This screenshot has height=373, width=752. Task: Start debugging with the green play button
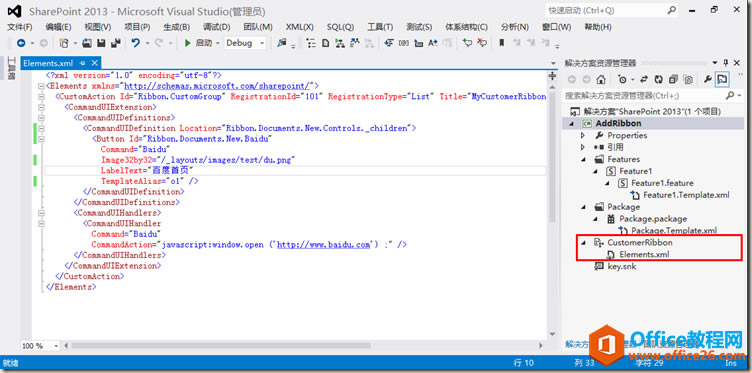click(188, 43)
